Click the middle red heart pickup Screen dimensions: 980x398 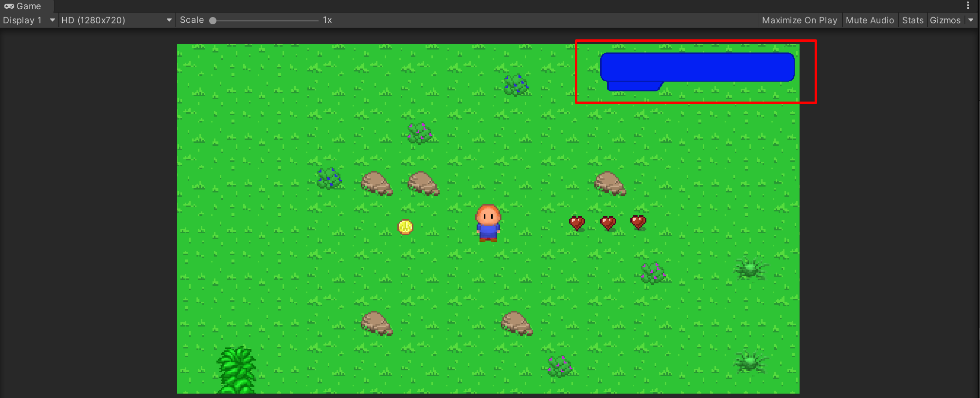pos(608,223)
